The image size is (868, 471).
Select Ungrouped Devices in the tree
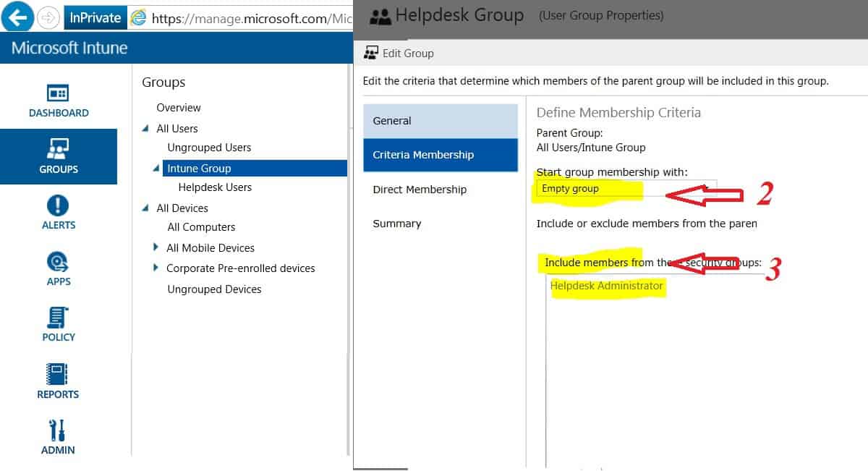[x=214, y=289]
